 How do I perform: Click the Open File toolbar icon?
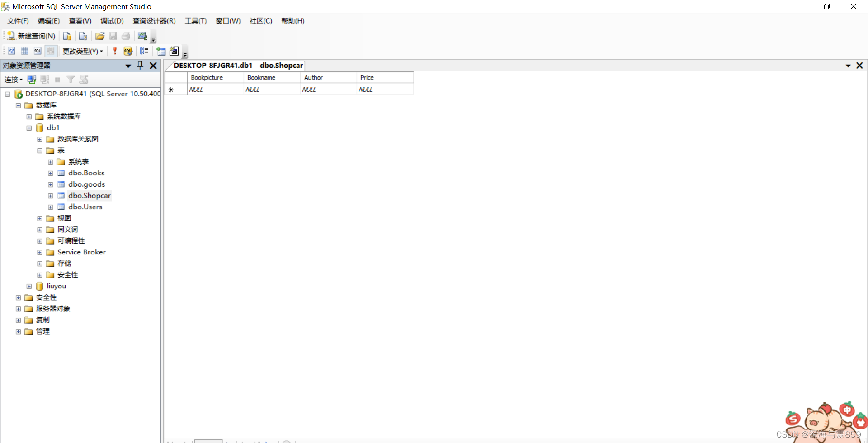99,36
